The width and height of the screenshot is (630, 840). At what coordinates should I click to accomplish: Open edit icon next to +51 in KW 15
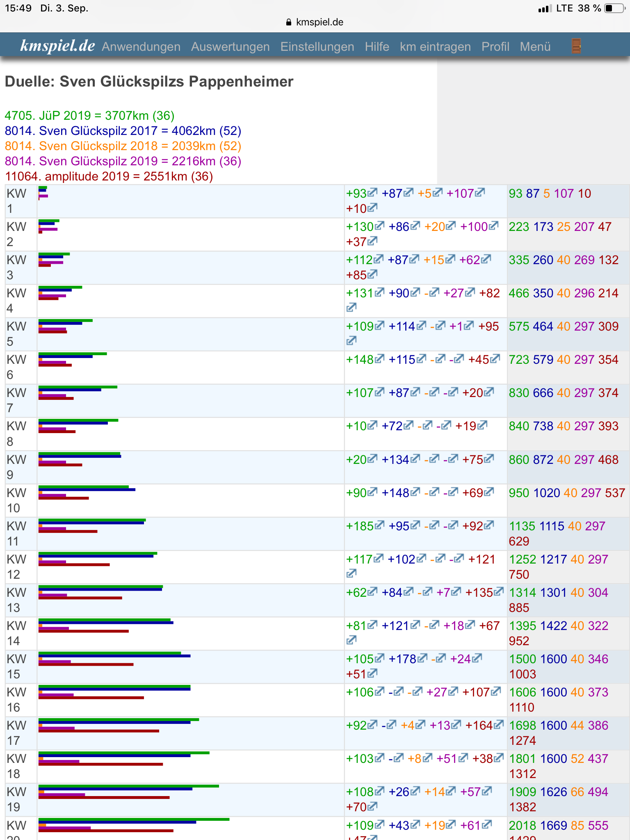point(372,673)
